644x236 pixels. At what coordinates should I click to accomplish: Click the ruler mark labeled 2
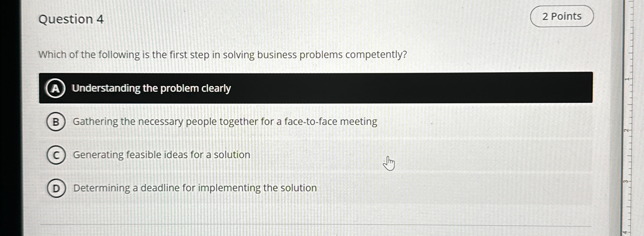[626, 130]
